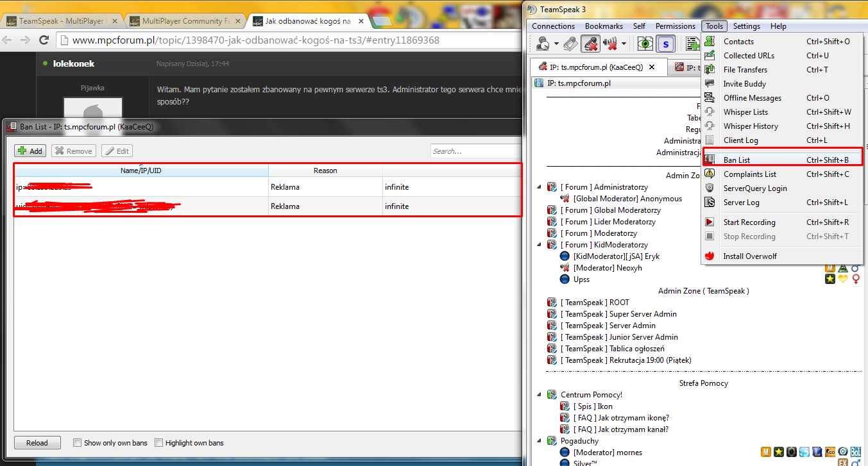This screenshot has height=466, width=868.
Task: Toggle the mute speakers icon in TeamSpeak toolbar
Action: tap(610, 44)
